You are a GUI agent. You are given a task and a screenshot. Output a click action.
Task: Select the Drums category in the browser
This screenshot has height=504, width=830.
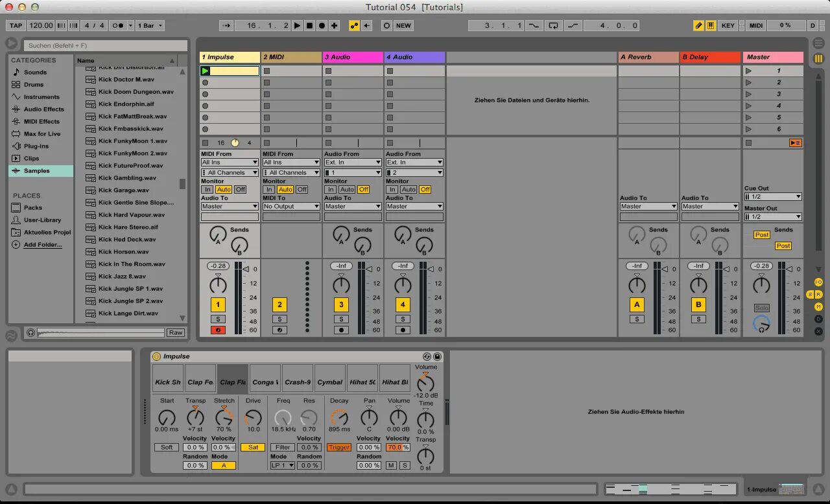pos(34,84)
